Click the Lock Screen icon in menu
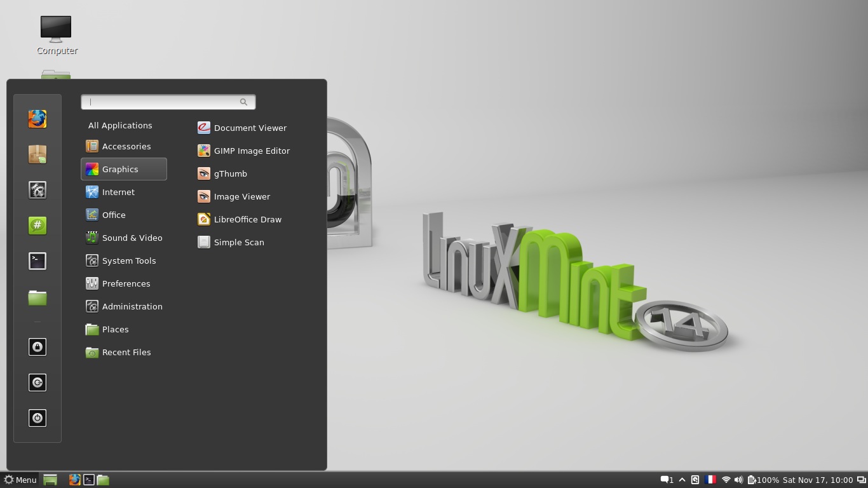868x488 pixels. [37, 347]
